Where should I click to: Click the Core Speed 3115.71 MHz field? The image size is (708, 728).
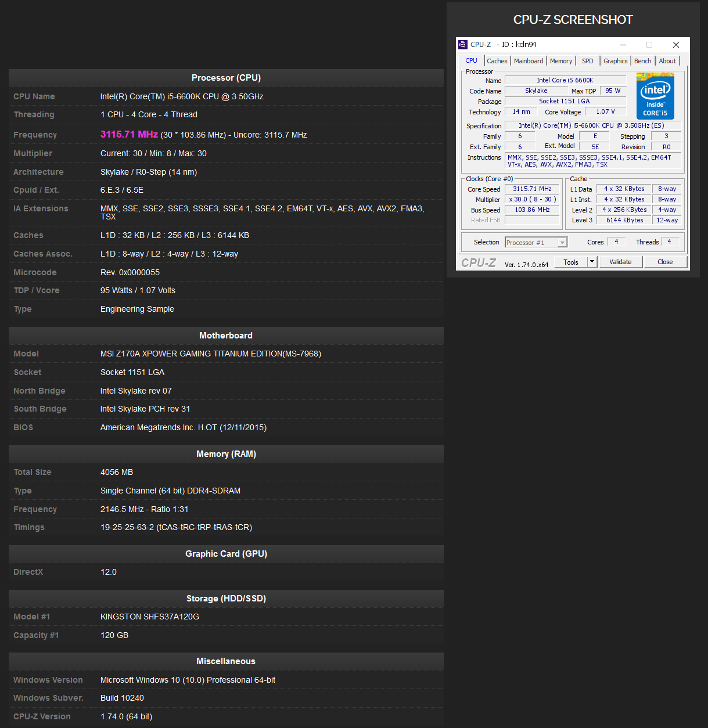(532, 189)
